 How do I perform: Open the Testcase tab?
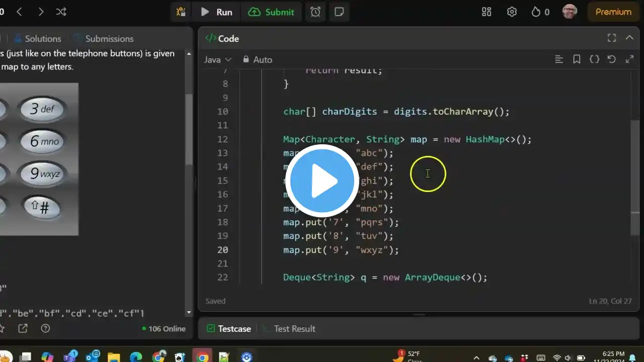[x=229, y=328]
